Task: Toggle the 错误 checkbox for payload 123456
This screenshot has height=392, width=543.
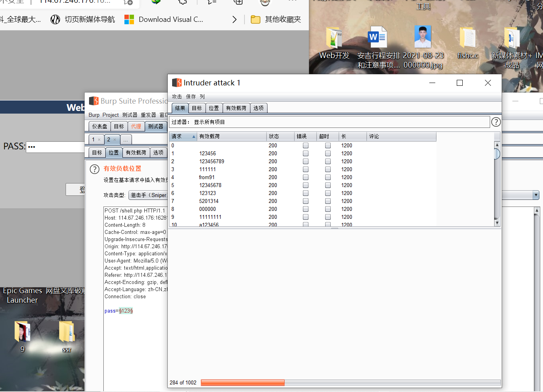Action: (x=306, y=153)
